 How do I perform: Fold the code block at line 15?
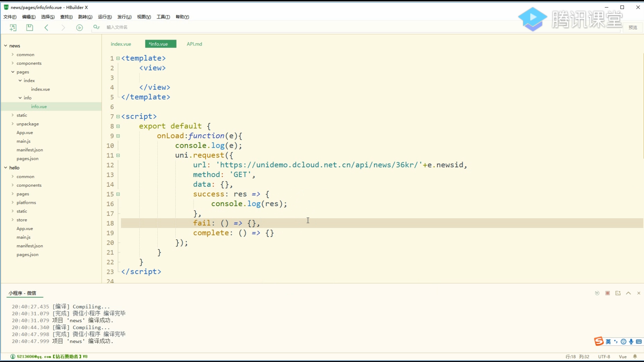pyautogui.click(x=118, y=194)
